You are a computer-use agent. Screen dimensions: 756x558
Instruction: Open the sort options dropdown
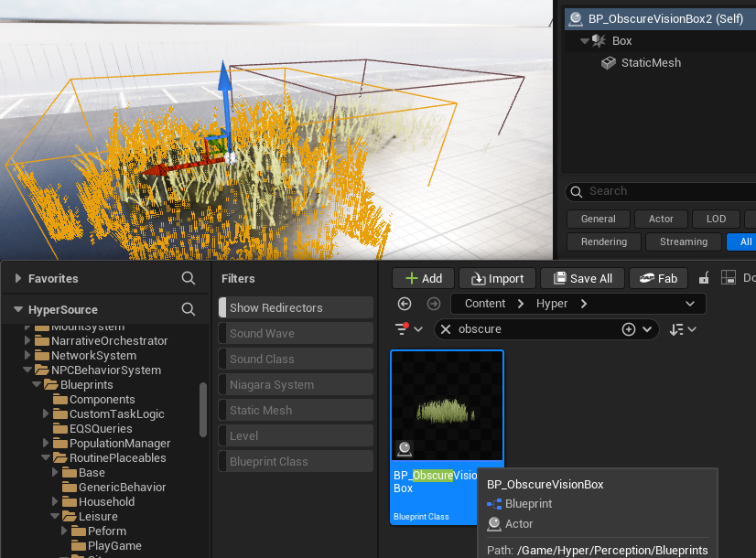tap(683, 329)
